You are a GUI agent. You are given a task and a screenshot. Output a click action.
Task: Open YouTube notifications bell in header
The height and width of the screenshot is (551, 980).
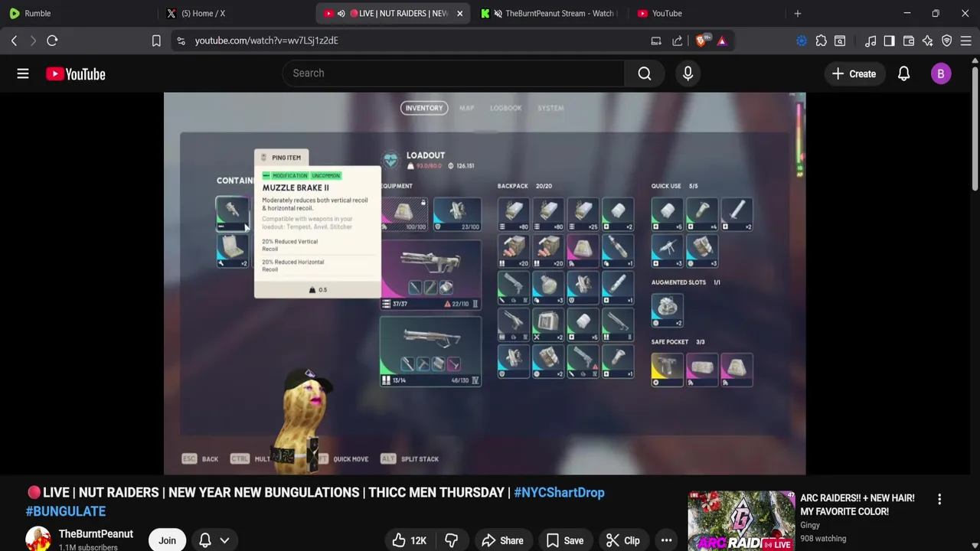point(903,73)
